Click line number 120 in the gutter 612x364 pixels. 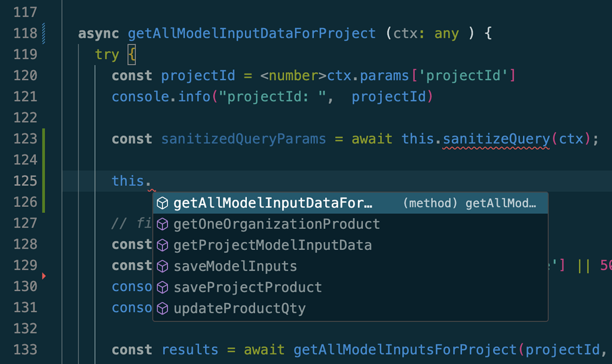coord(25,75)
